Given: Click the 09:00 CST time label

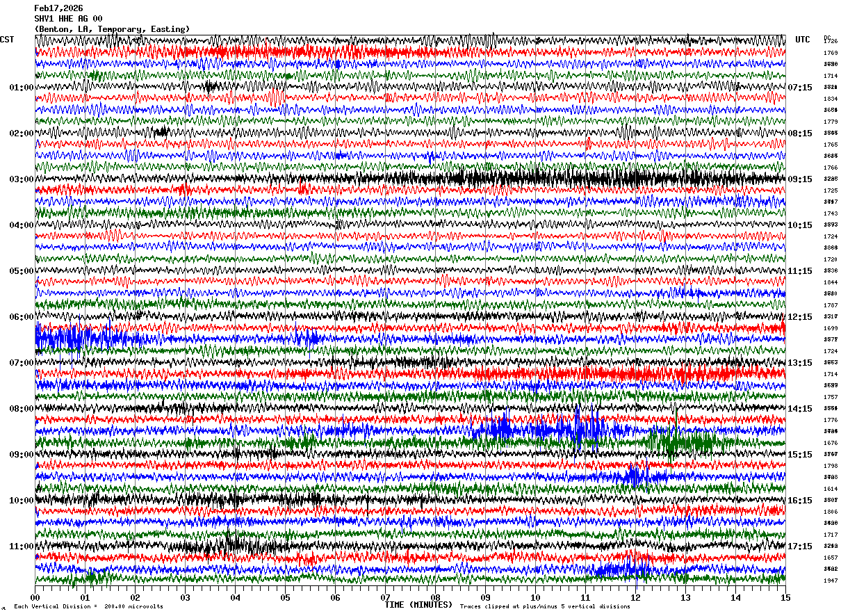Looking at the screenshot, I should pos(22,455).
